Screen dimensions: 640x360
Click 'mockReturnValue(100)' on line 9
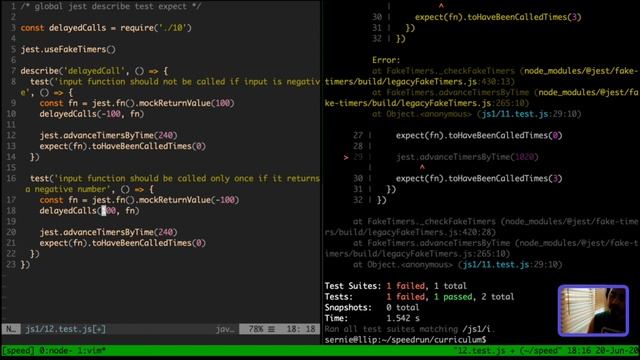(x=187, y=103)
